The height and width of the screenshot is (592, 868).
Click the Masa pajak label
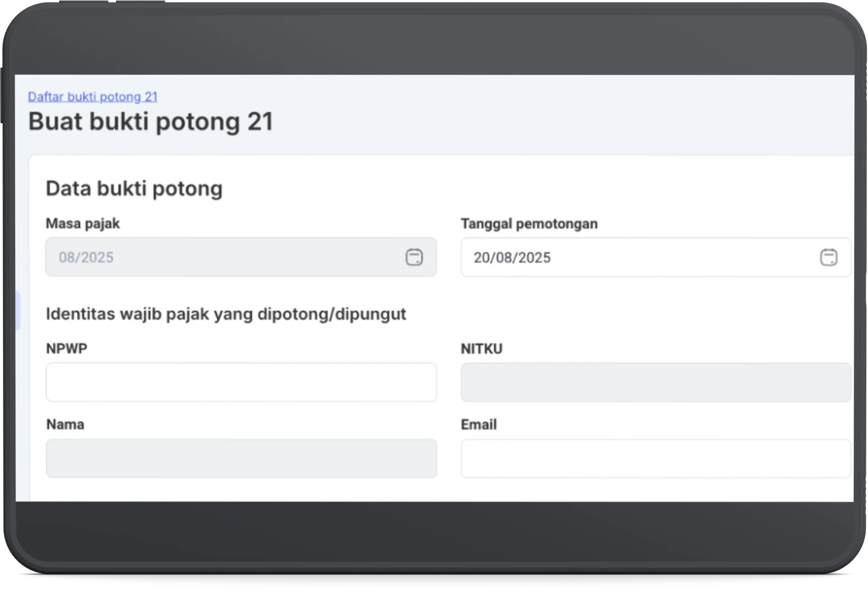point(82,224)
